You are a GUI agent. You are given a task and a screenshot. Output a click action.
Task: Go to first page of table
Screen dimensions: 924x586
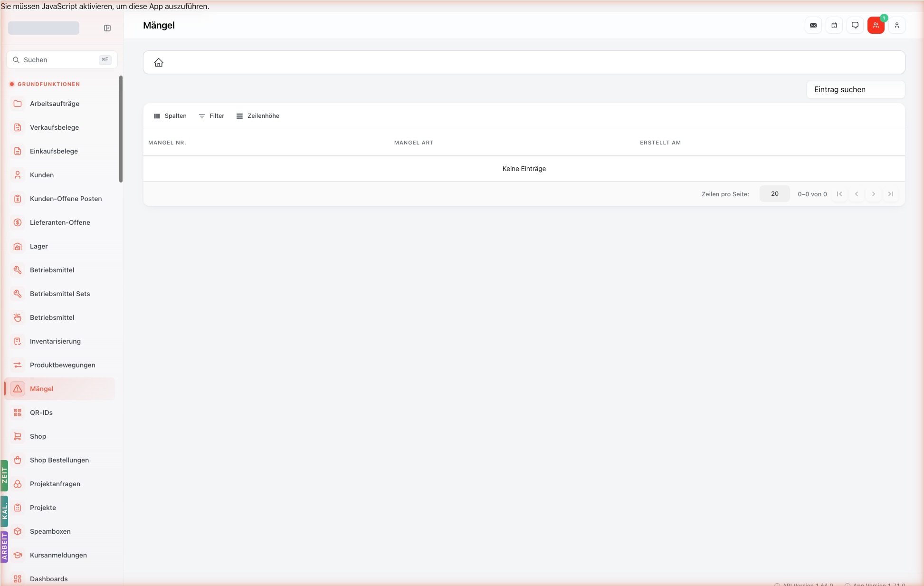pyautogui.click(x=839, y=194)
